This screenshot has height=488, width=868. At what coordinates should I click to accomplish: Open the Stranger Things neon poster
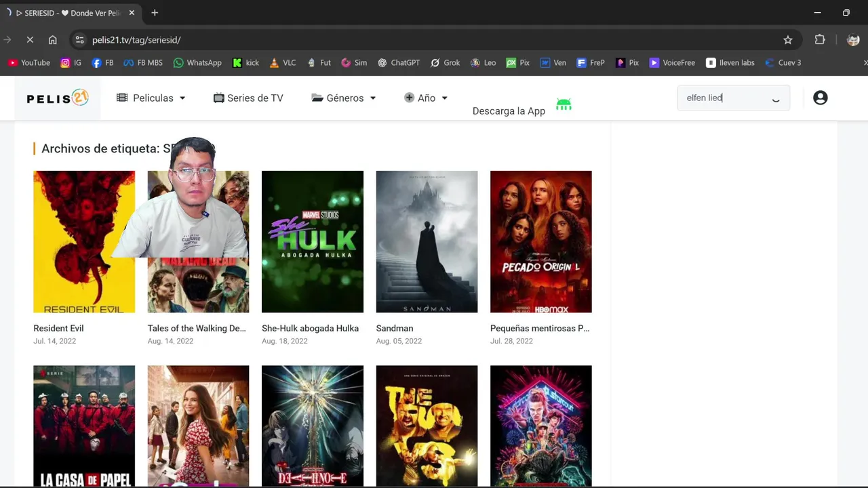[541, 426]
